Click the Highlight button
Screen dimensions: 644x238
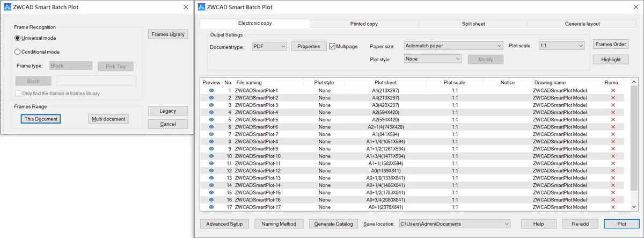pos(611,59)
